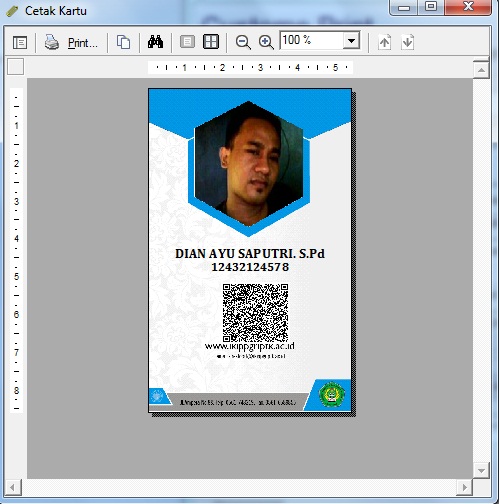Go to the next page arrow
The width and height of the screenshot is (499, 504).
point(407,42)
